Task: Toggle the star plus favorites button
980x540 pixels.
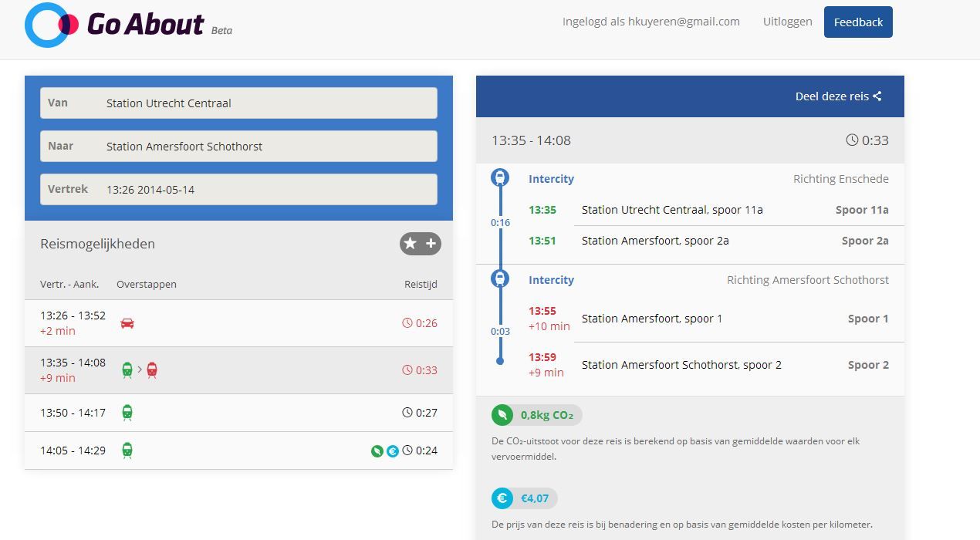Action: pyautogui.click(x=420, y=244)
